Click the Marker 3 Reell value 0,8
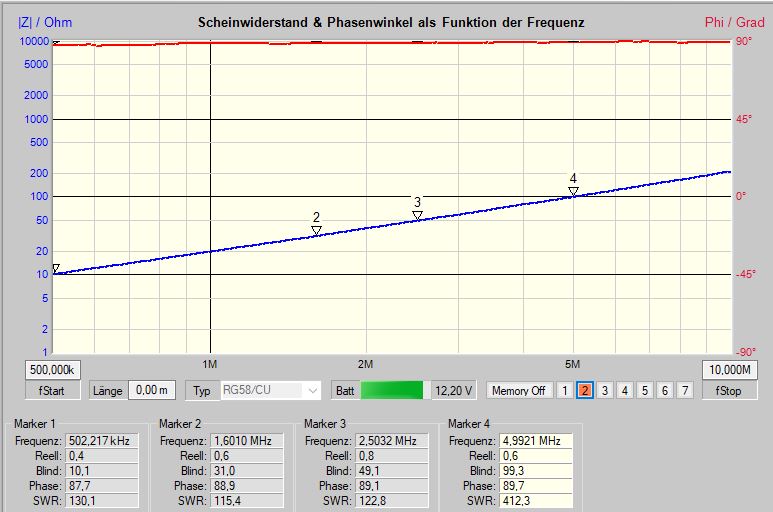Screen dimensions: 773x512 [x=392, y=456]
